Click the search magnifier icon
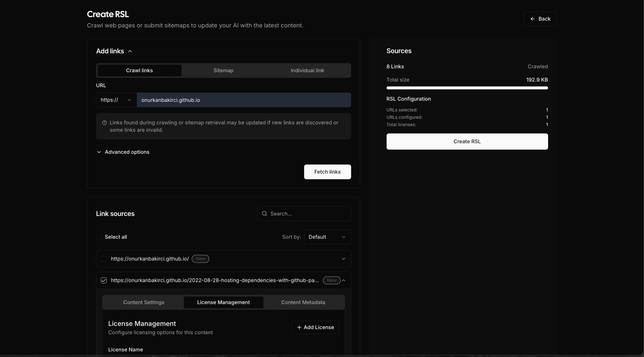This screenshot has width=644, height=357. click(264, 214)
